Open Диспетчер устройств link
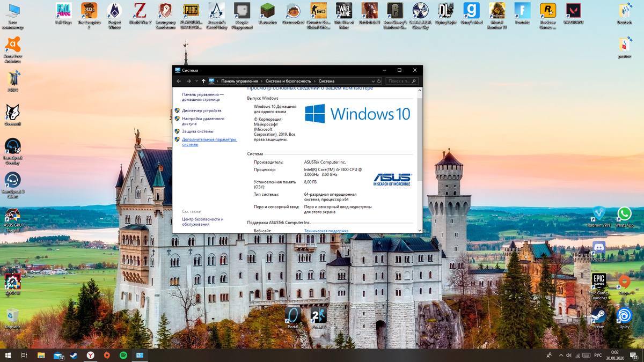This screenshot has height=362, width=644. [x=201, y=110]
